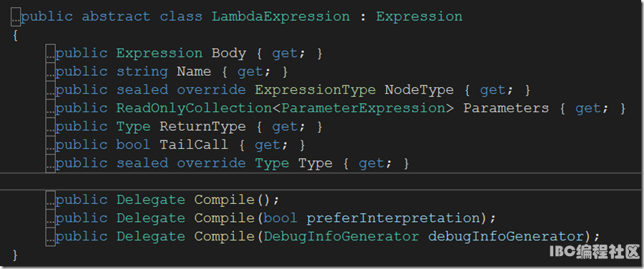Click the IBC watermark logo
This screenshot has height=269, width=644.
(x=595, y=251)
